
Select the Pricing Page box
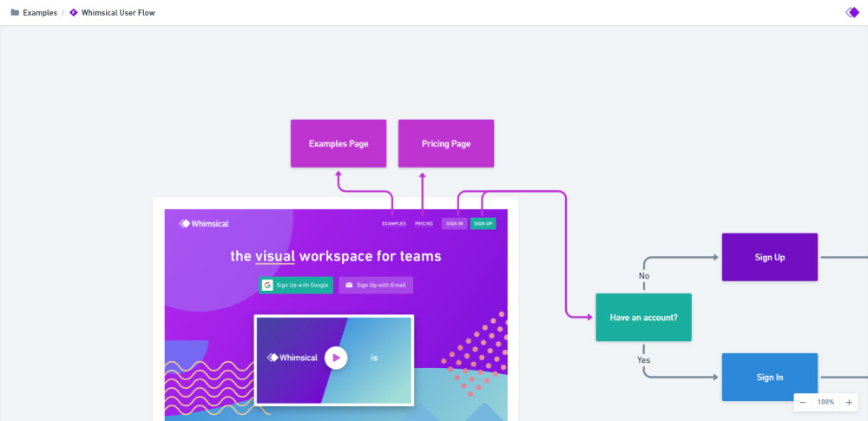pyautogui.click(x=445, y=143)
